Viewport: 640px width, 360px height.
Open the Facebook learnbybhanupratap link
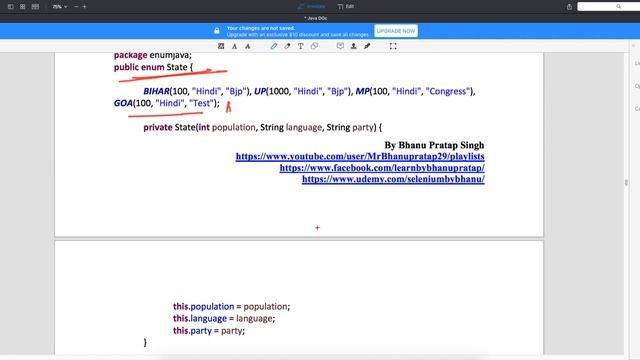(382, 168)
